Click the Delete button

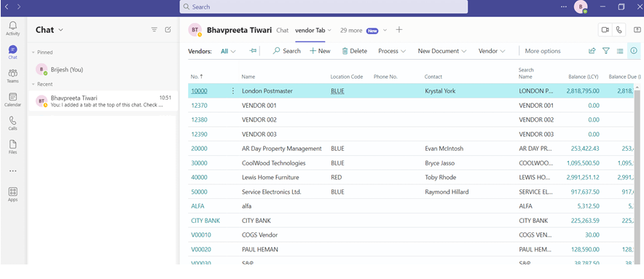pos(355,51)
